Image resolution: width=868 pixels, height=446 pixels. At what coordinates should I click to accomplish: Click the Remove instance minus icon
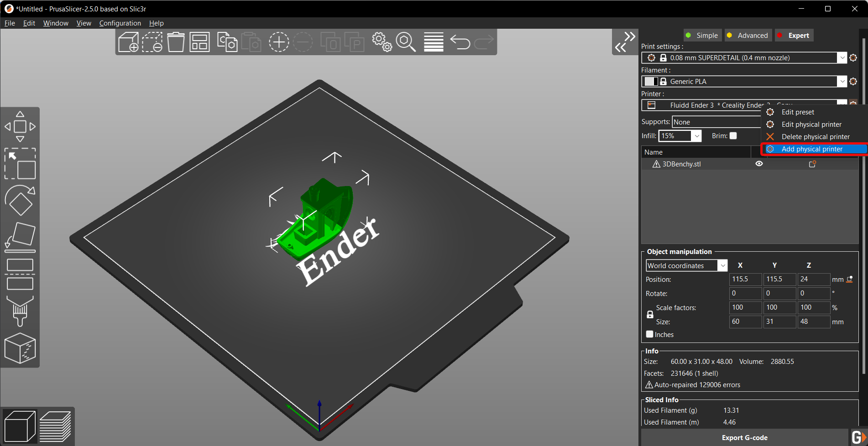pyautogui.click(x=303, y=42)
